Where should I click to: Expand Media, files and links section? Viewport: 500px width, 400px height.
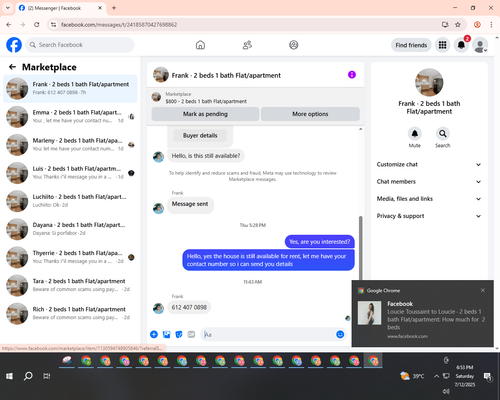[429, 199]
